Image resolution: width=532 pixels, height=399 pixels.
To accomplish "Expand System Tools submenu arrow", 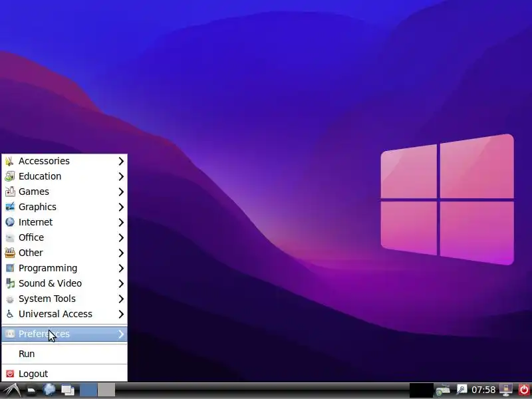I will coord(121,299).
